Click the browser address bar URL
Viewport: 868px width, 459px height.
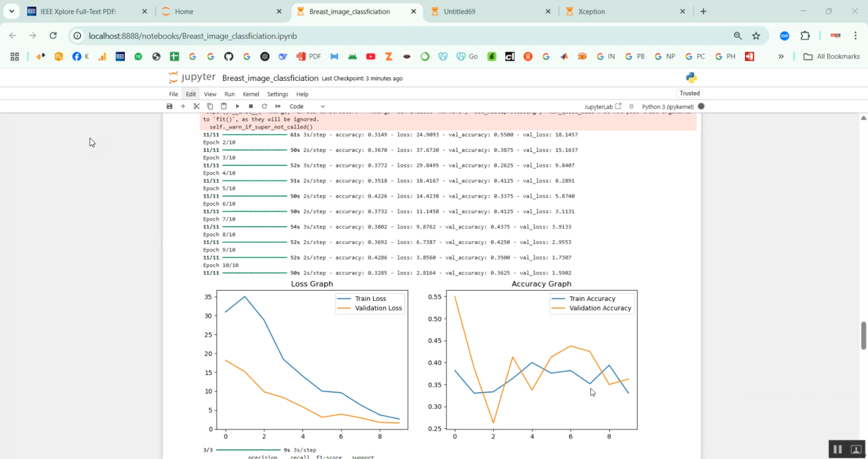(193, 36)
